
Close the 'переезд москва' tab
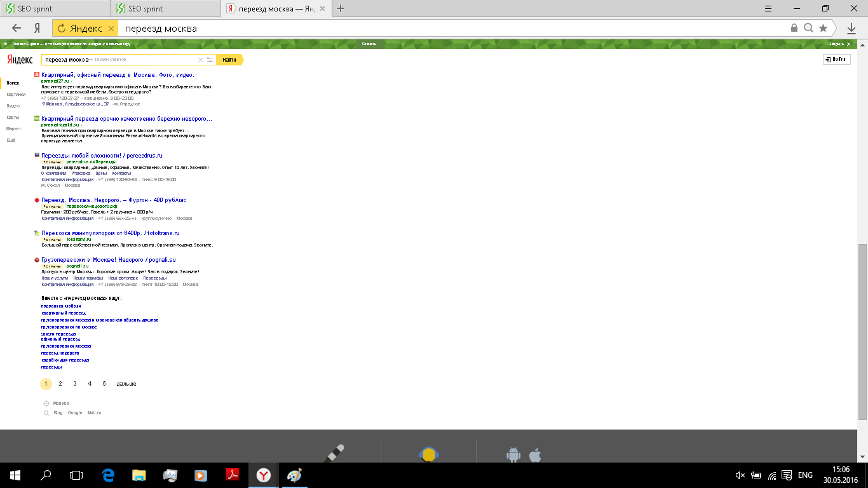click(323, 9)
